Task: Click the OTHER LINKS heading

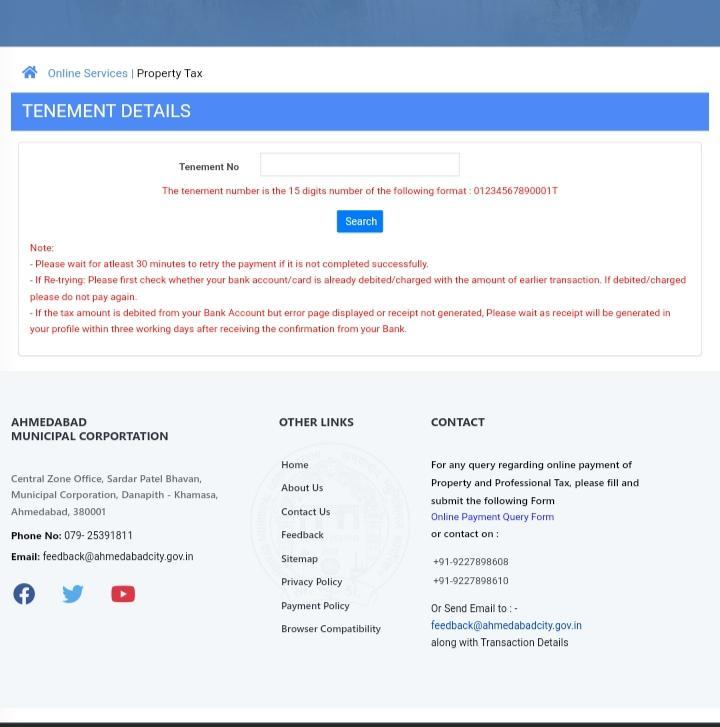Action: pos(316,422)
